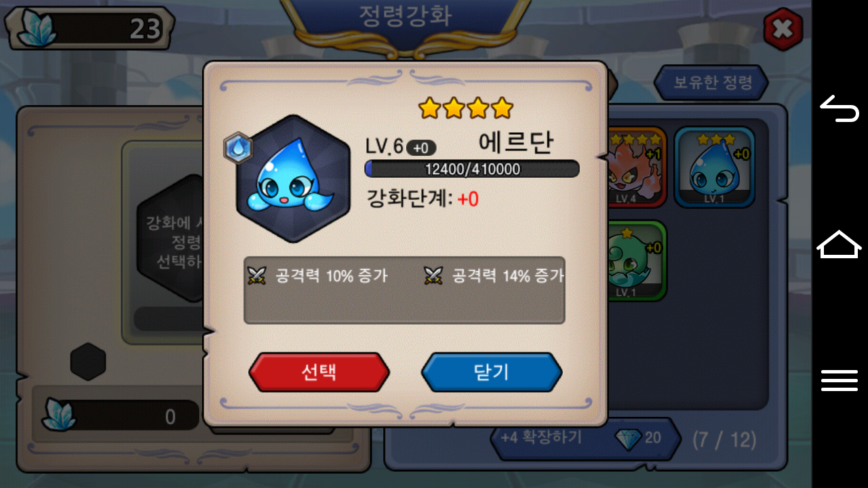Screen dimensions: 868x488
Task: Click the red 선택 button
Action: [x=319, y=372]
